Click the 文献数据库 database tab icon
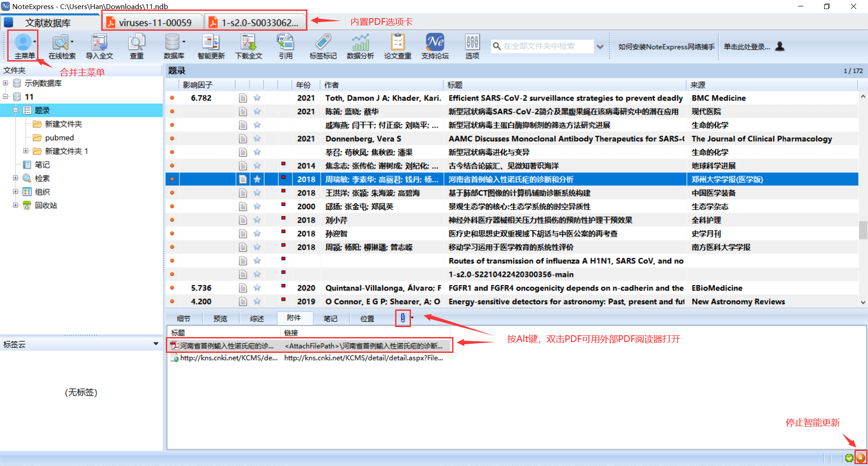 [x=9, y=22]
